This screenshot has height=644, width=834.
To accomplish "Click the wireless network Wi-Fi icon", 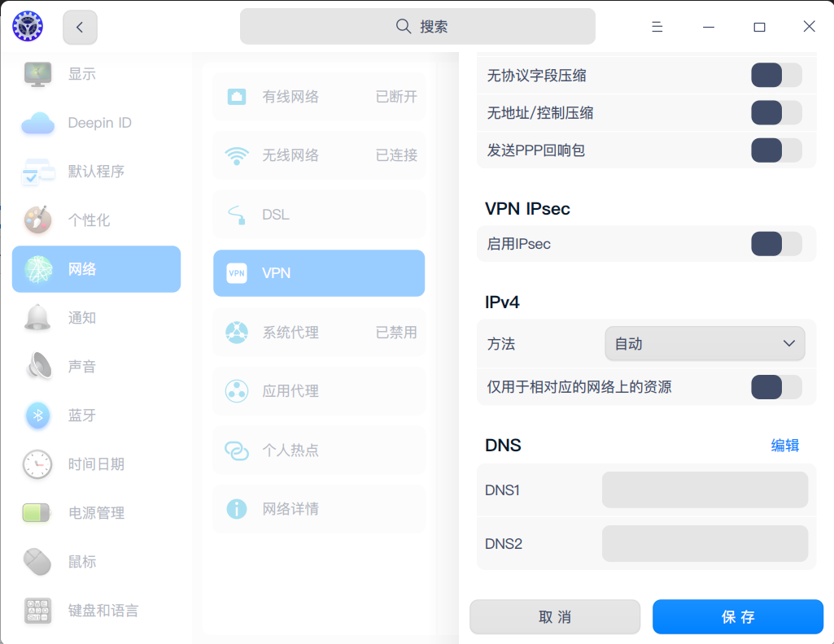I will click(x=237, y=155).
